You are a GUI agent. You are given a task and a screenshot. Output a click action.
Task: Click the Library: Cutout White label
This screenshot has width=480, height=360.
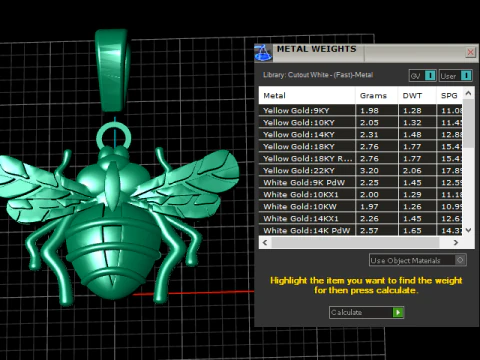318,75
